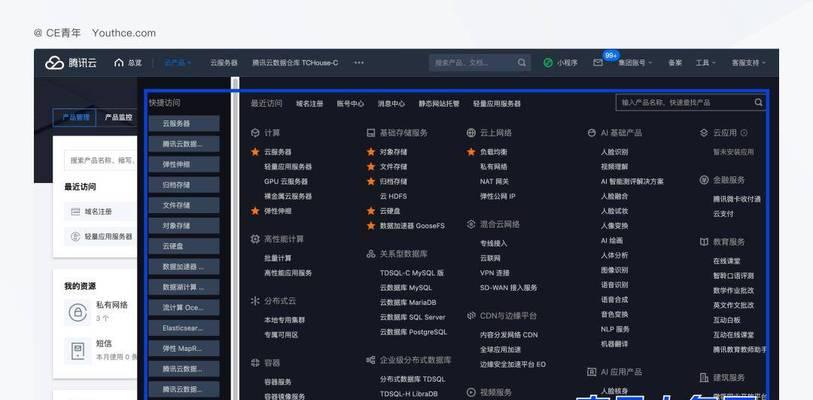Unstar 文件存储 favorite star
This screenshot has width=813, height=400.
pyautogui.click(x=371, y=167)
